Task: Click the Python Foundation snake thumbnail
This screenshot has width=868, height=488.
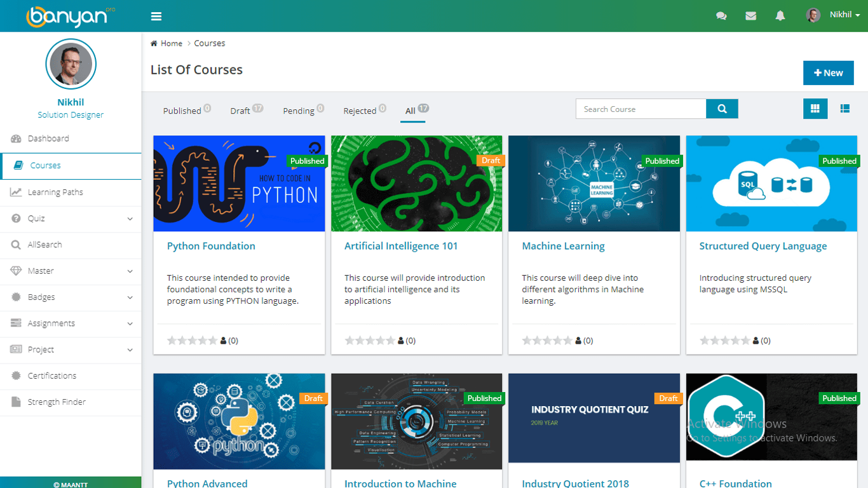Action: [239, 184]
